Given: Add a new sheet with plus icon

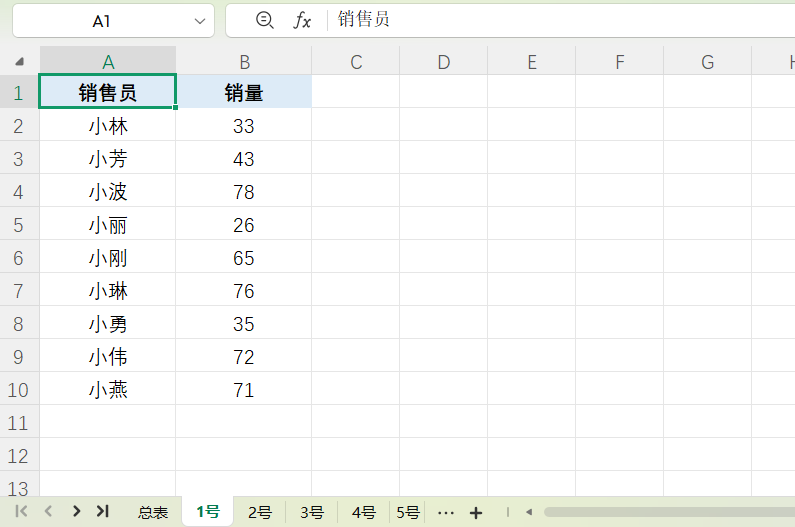Looking at the screenshot, I should [476, 512].
